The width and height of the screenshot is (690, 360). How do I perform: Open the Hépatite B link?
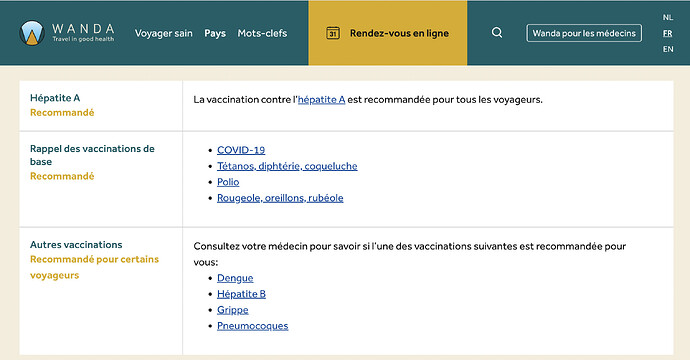[241, 294]
